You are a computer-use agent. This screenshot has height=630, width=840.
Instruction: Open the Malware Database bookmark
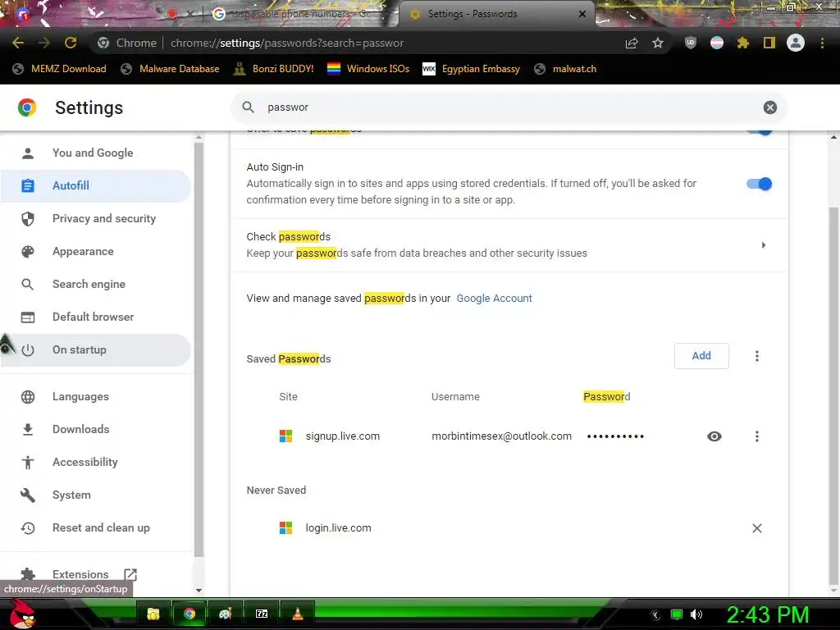171,69
